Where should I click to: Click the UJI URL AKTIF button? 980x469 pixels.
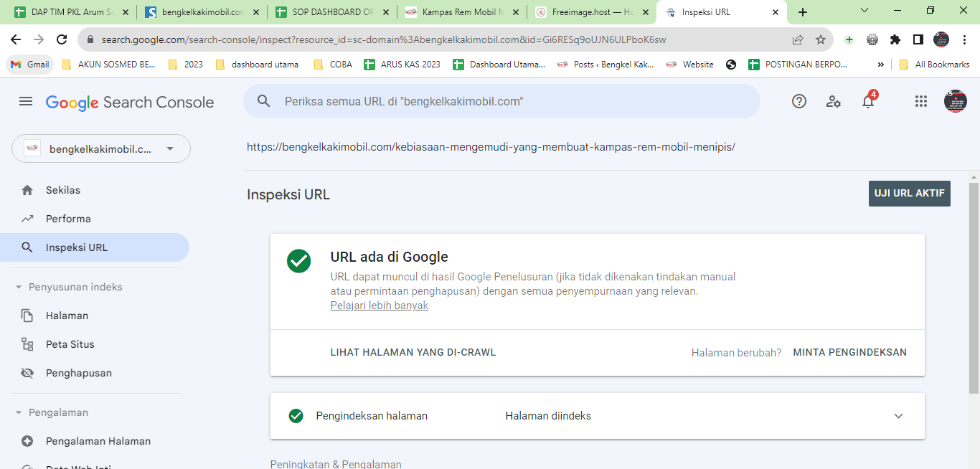[x=910, y=194]
